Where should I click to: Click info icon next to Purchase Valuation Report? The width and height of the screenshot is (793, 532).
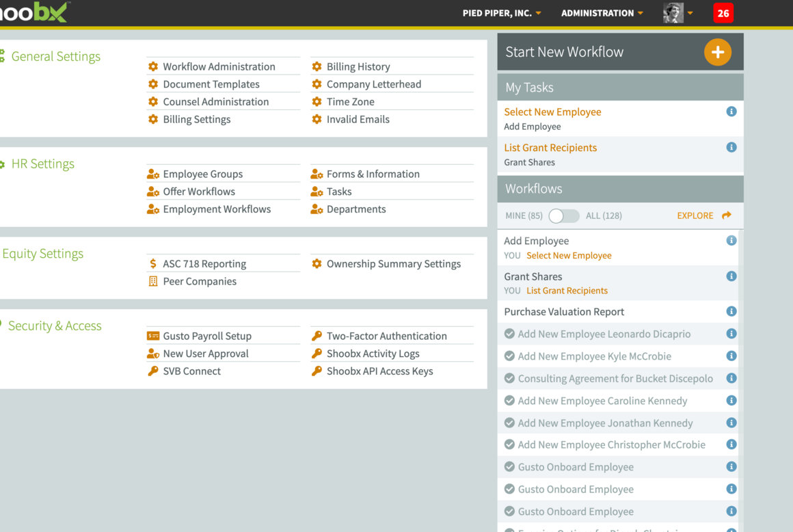pos(731,312)
